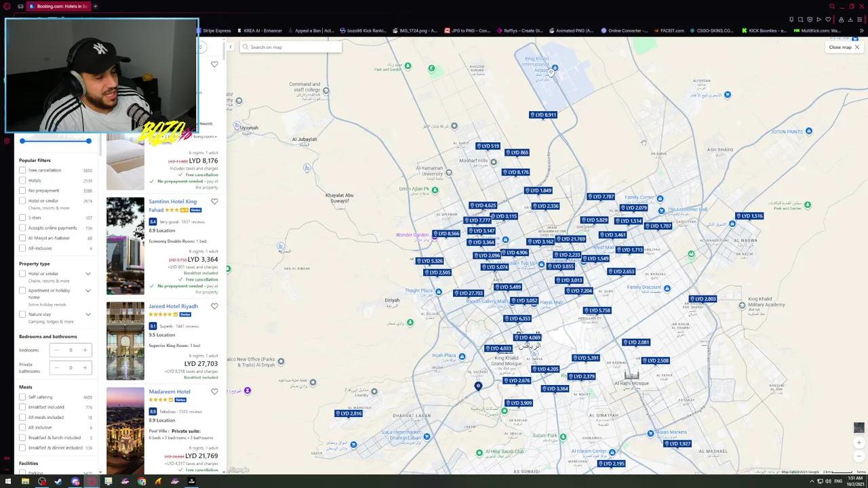Expand the Nature stay property type
Viewport: 868px width, 488px height.
[x=88, y=314]
